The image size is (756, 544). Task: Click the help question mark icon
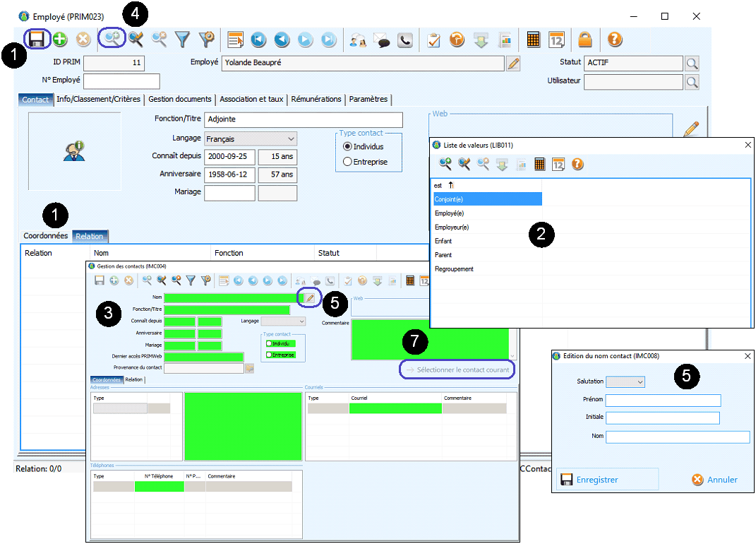615,40
